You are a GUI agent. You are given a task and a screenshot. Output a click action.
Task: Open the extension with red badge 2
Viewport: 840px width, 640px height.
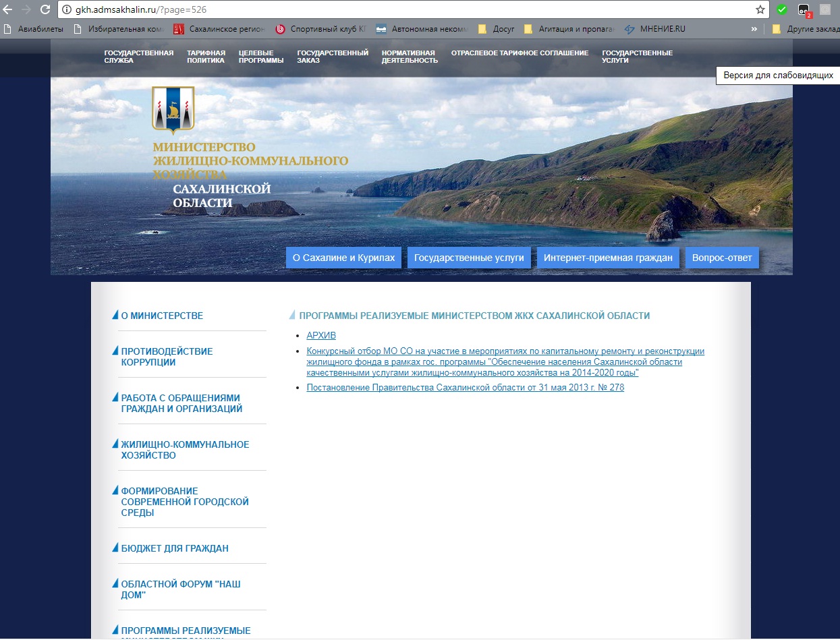click(x=804, y=10)
